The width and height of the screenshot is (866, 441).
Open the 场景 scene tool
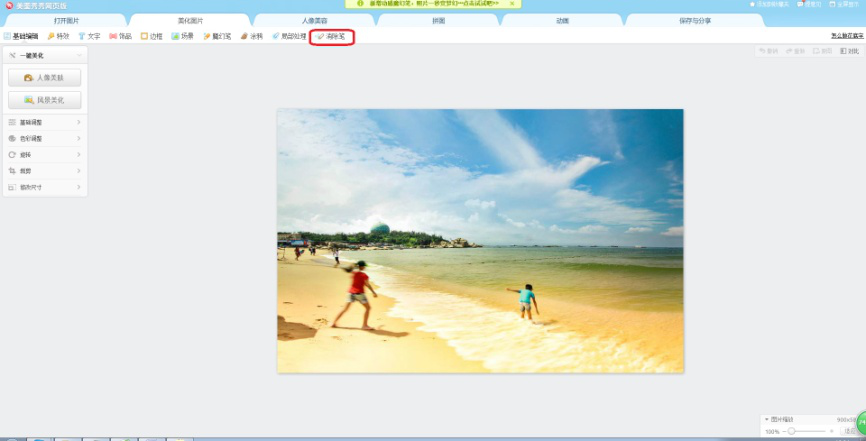[x=183, y=36]
